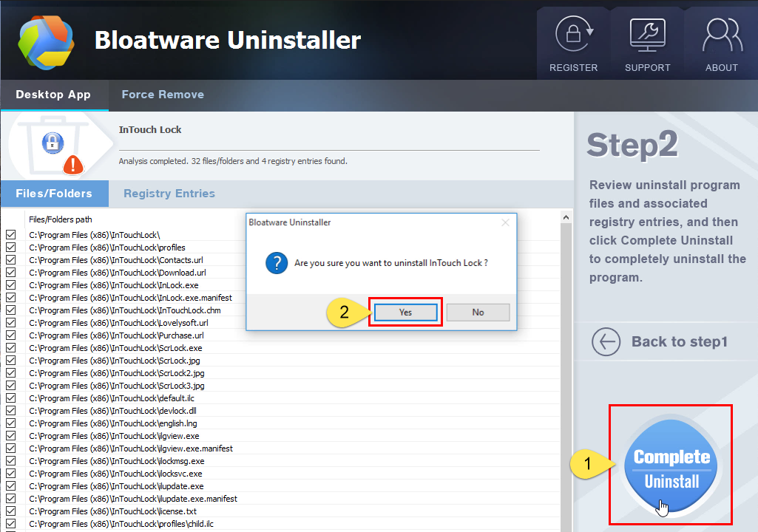Toggle the devlock.dll checkbox
The height and width of the screenshot is (532, 758).
10,411
